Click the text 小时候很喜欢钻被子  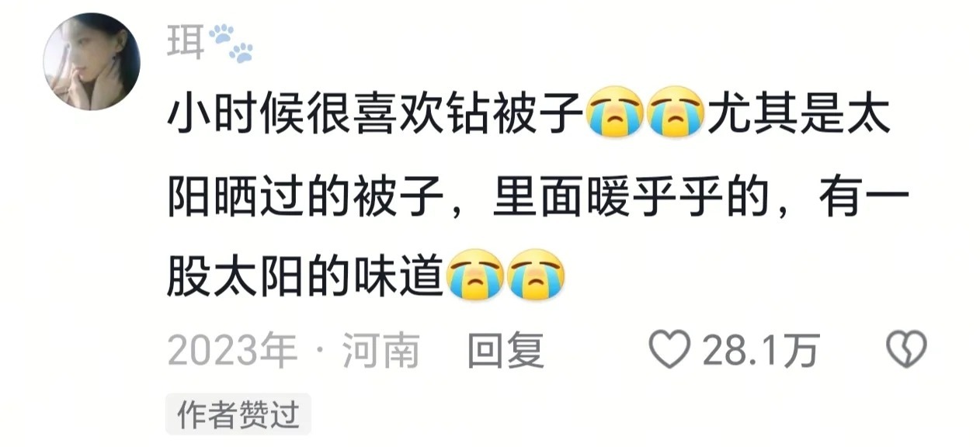pos(375,116)
